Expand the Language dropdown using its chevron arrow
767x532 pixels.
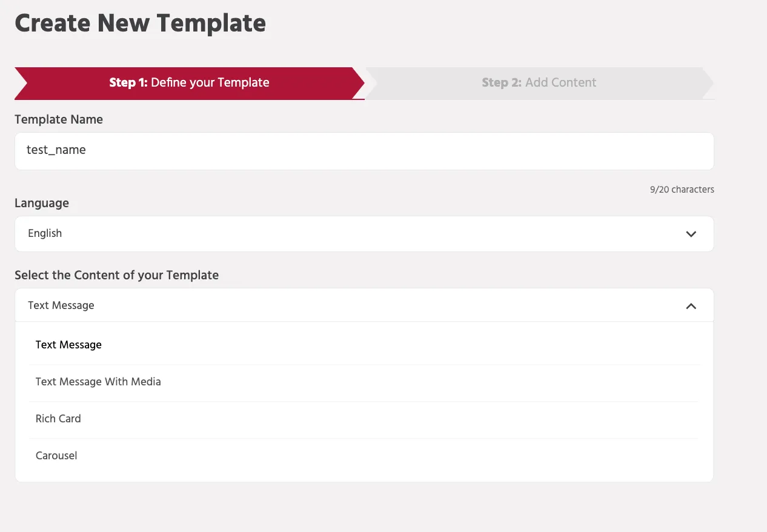691,234
